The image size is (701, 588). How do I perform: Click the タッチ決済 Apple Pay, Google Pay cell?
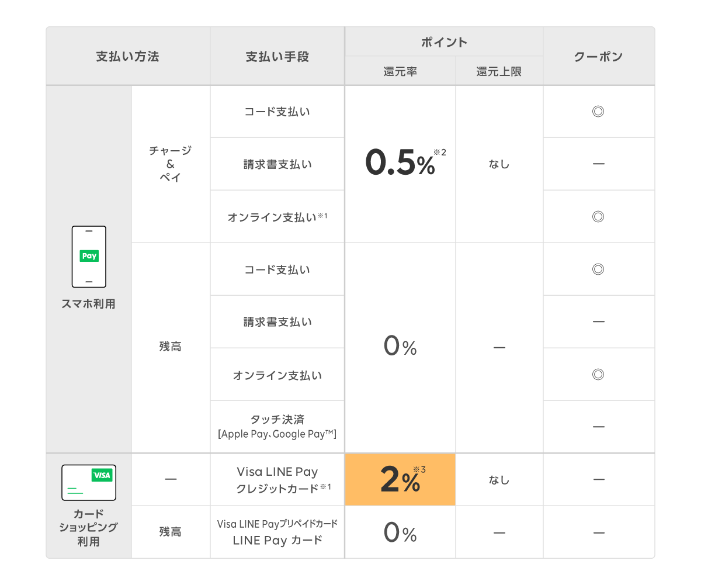coord(277,427)
